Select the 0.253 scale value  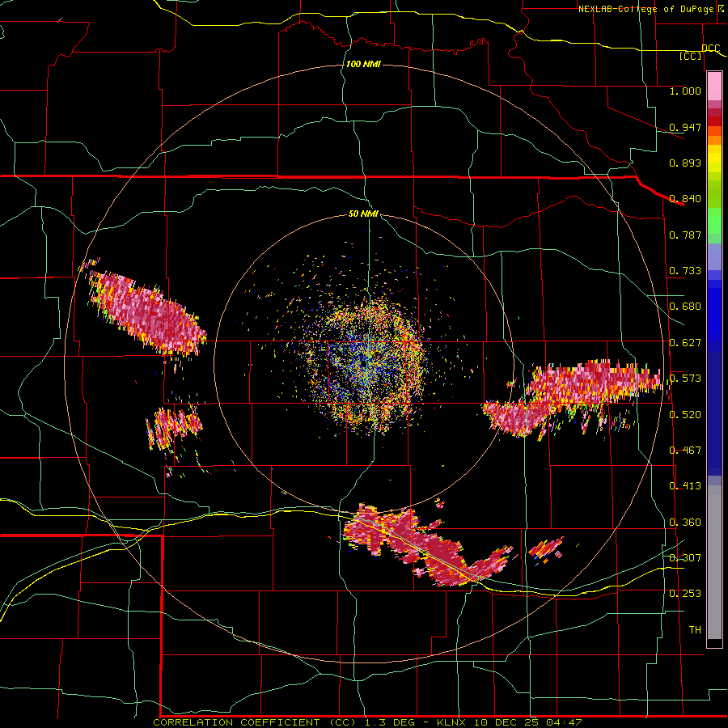click(685, 594)
